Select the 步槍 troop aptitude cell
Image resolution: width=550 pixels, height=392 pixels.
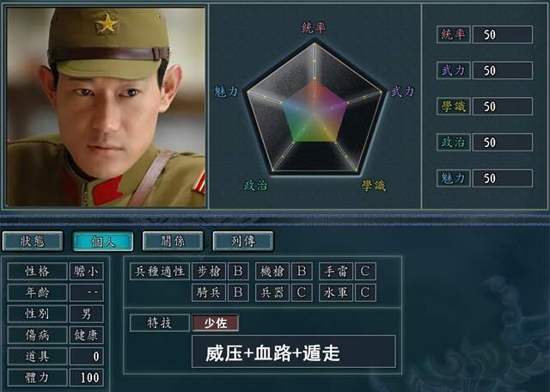[209, 271]
